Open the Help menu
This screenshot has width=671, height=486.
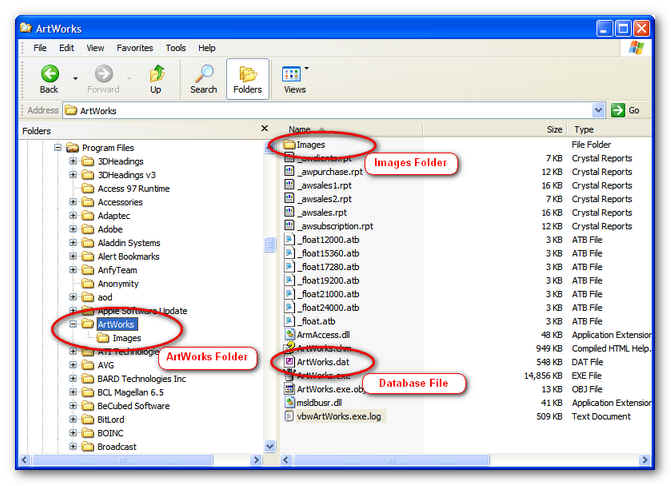pyautogui.click(x=207, y=48)
